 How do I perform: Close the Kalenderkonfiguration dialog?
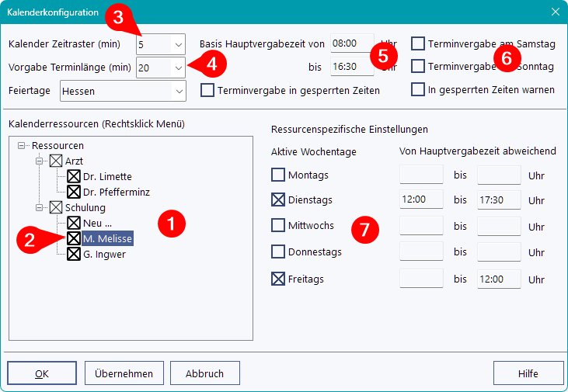(x=555, y=12)
